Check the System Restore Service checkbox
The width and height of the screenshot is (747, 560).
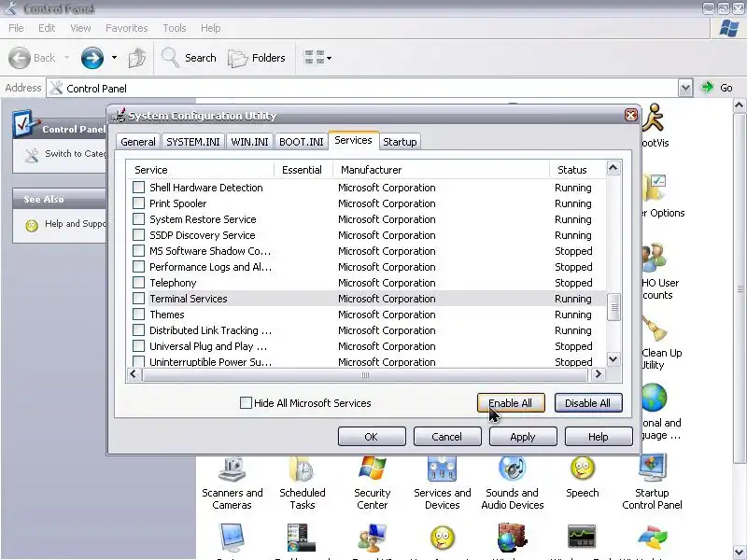(x=138, y=219)
